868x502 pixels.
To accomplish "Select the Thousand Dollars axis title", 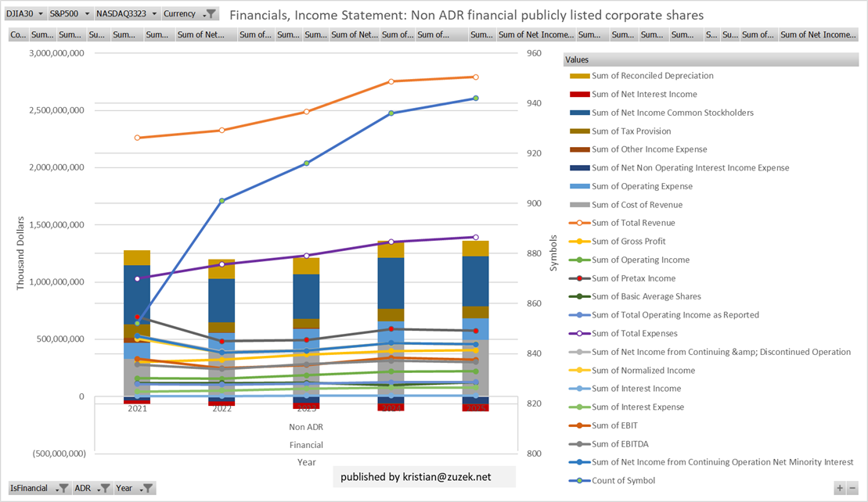I will (x=21, y=253).
